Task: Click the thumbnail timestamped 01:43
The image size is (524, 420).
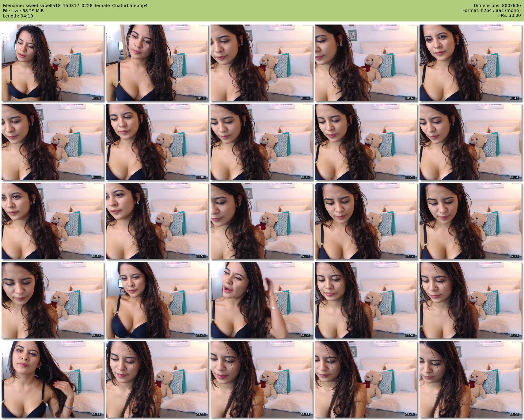Action: coord(53,221)
